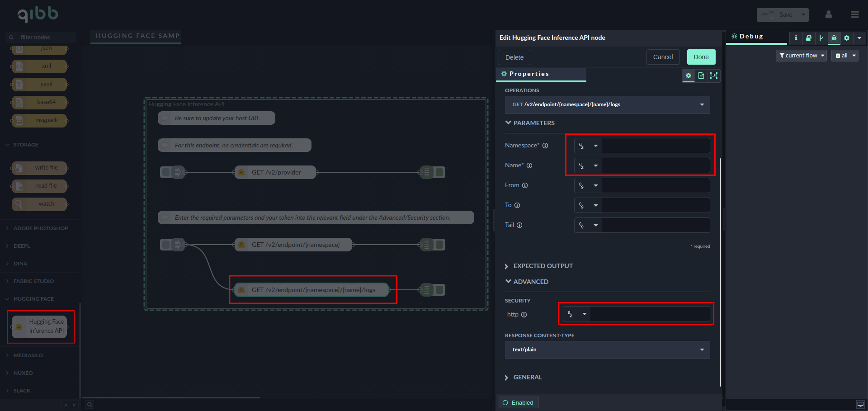The width and height of the screenshot is (868, 411).
Task: Open the hamburger main menu
Action: point(854,14)
